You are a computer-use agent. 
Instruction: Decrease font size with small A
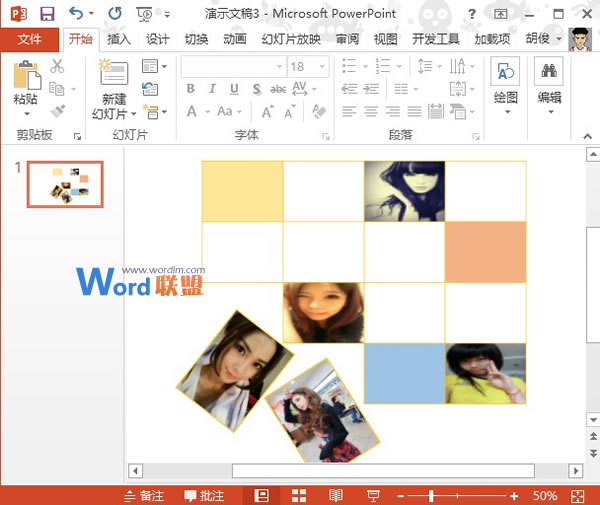[x=290, y=112]
